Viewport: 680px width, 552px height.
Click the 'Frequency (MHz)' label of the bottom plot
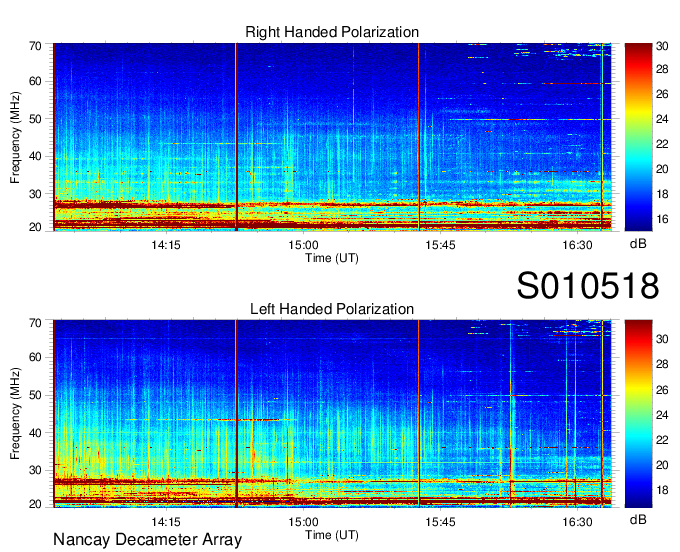[15, 414]
